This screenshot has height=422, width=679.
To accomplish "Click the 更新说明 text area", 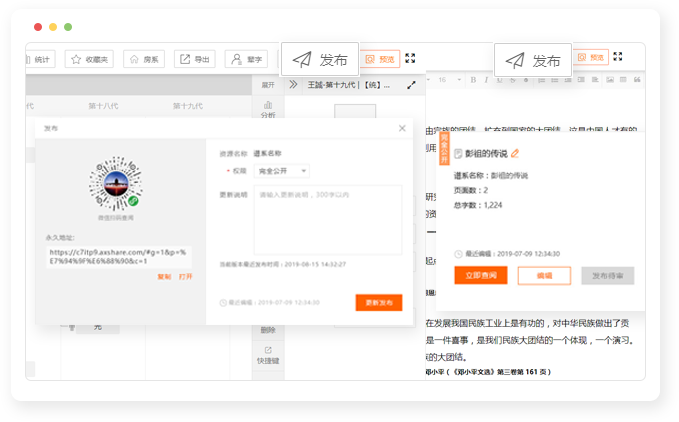I will 327,219.
